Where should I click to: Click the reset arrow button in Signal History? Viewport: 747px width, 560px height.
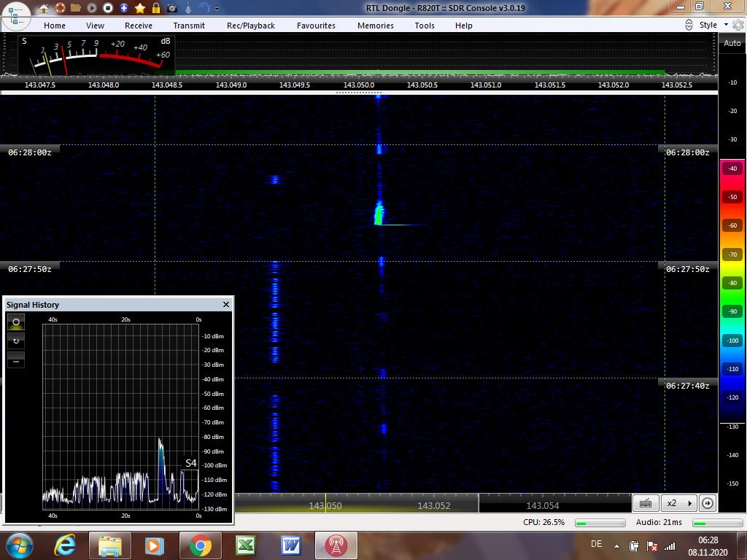click(x=16, y=341)
